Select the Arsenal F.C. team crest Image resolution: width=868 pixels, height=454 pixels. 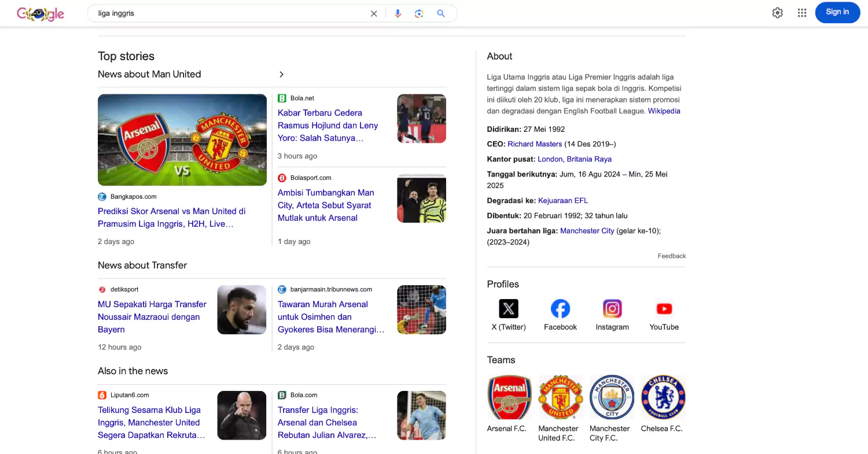[510, 397]
